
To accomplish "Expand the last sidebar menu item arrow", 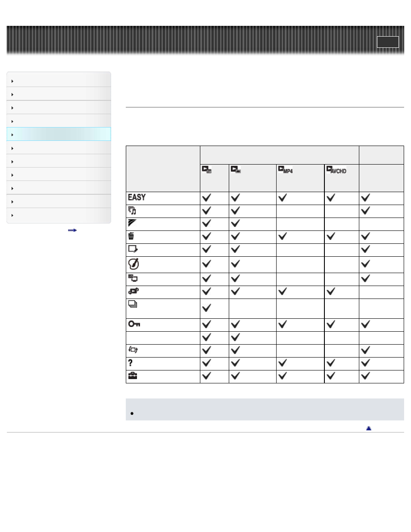I will click(12, 215).
